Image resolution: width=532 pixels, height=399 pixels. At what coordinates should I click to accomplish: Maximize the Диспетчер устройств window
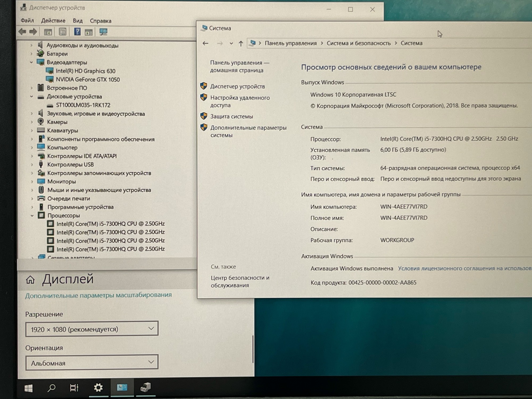click(351, 10)
